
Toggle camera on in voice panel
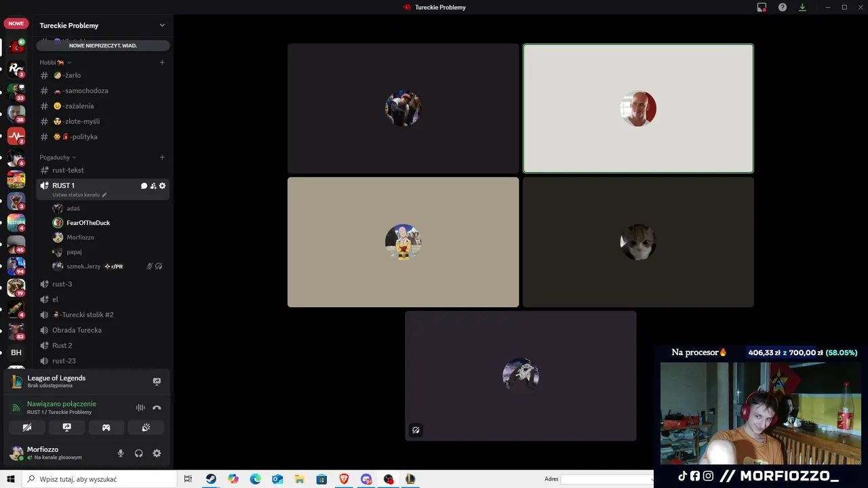click(27, 428)
